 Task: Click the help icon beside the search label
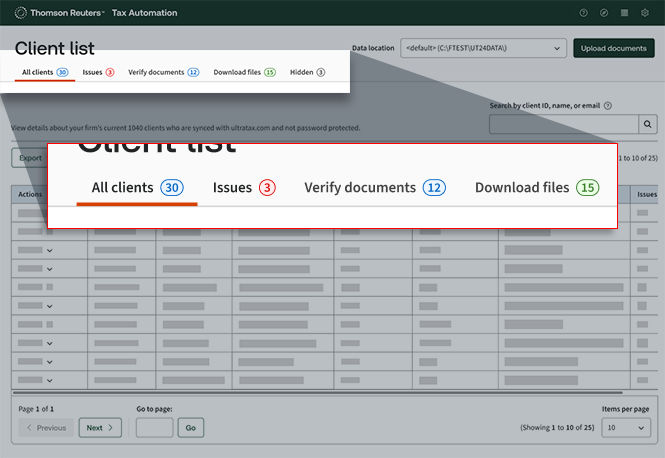pyautogui.click(x=608, y=106)
